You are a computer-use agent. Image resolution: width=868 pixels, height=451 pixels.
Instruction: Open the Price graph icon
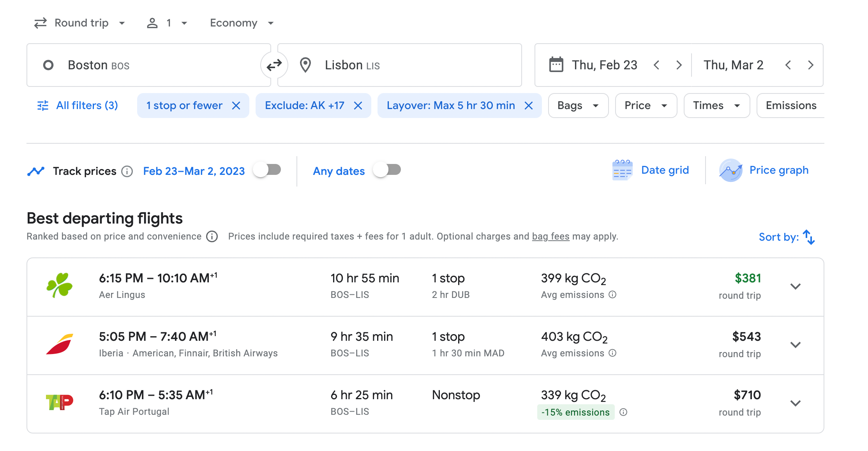pos(730,171)
